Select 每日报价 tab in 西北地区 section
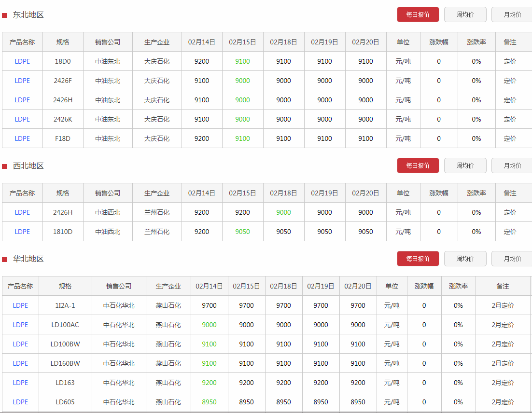Viewport: 532px width, 413px height. pyautogui.click(x=418, y=165)
